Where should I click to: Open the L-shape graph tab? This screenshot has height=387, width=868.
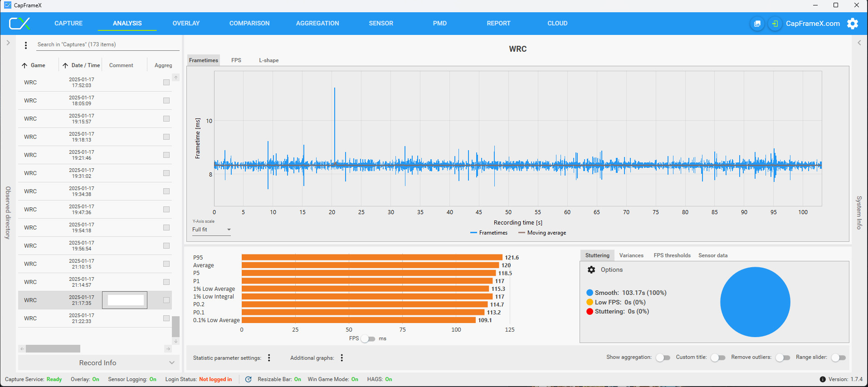click(268, 60)
